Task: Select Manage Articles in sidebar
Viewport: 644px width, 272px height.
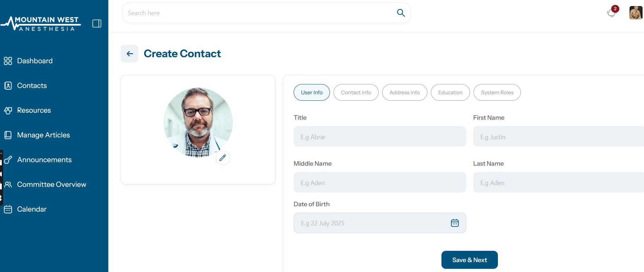Action: pos(43,135)
